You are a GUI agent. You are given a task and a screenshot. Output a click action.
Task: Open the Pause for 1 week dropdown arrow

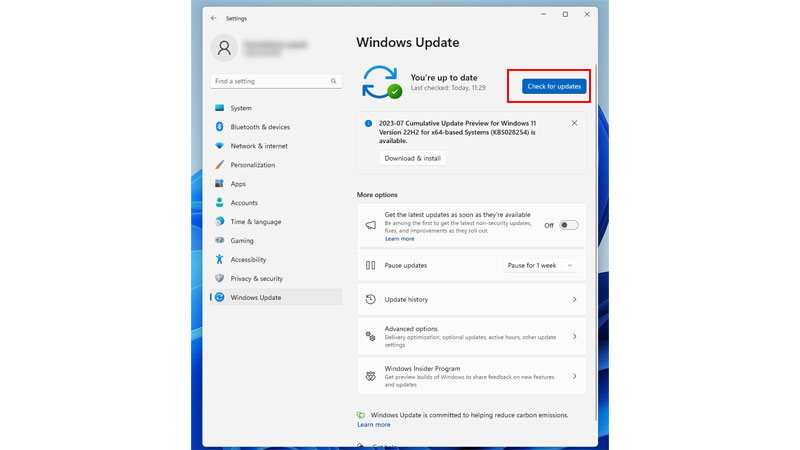[570, 265]
